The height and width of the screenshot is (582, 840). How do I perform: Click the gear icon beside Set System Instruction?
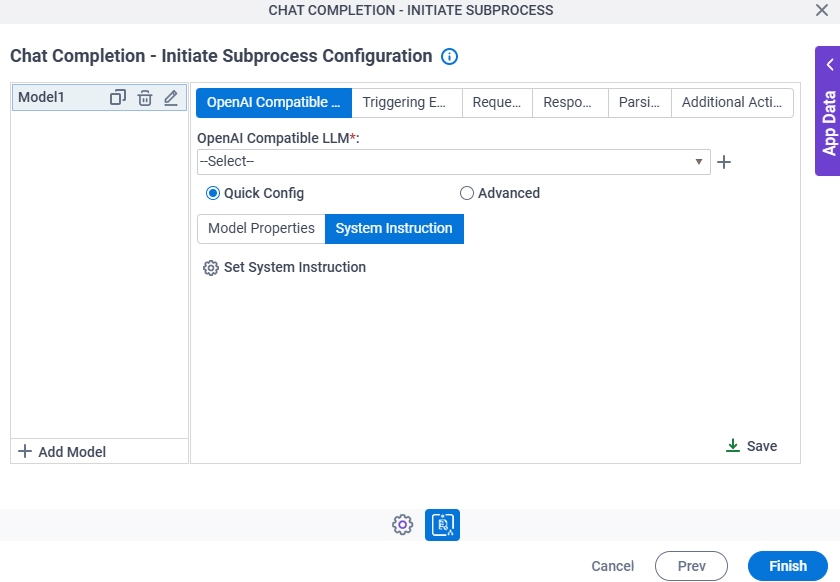(211, 268)
